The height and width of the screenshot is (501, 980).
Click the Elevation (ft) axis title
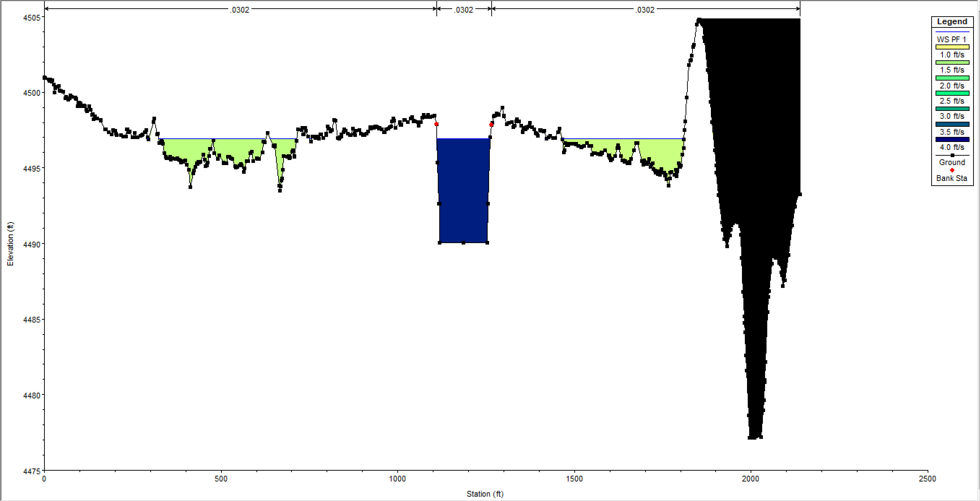click(x=10, y=244)
